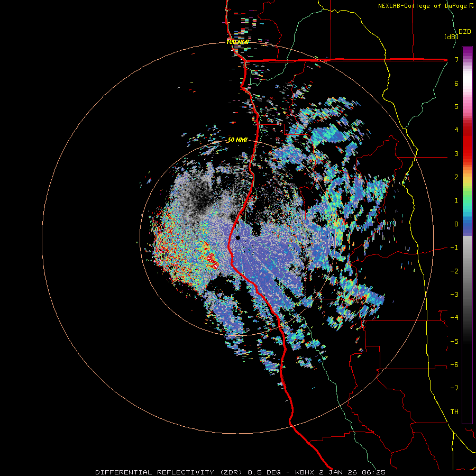Image resolution: width=476 pixels, height=476 pixels.
Task: Click the -3 tick label on color scale
Action: [454, 295]
